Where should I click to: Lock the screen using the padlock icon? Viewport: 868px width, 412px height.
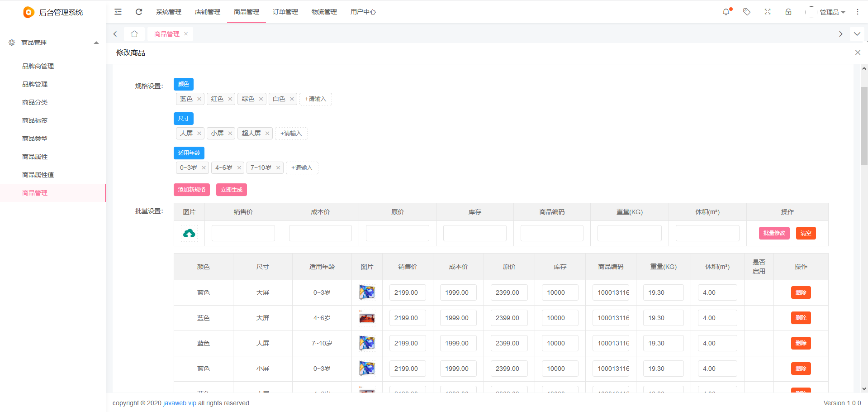788,12
